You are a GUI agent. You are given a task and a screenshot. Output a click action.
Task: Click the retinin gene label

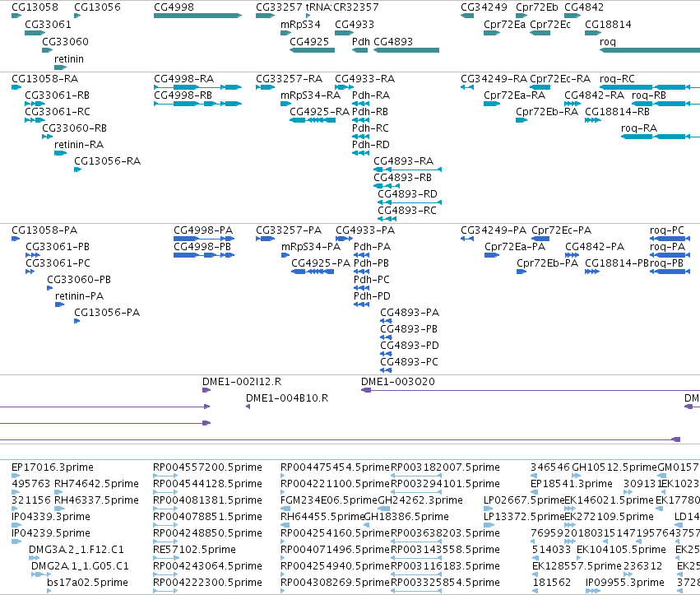(x=69, y=59)
